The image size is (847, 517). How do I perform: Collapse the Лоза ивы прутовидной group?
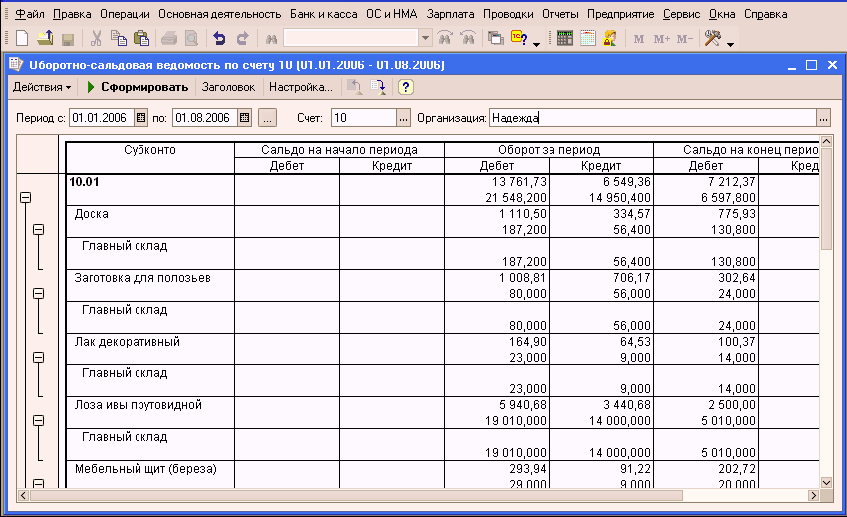[39, 421]
